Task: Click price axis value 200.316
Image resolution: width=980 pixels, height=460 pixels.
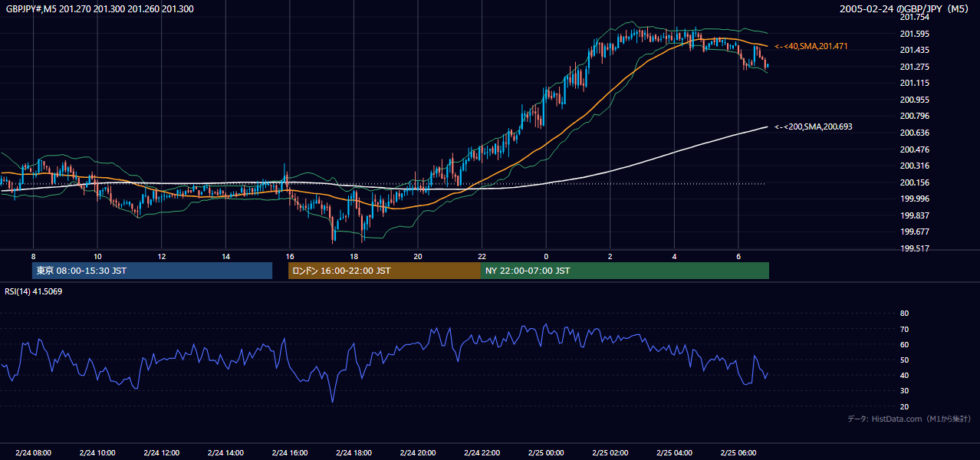Action: click(914, 166)
